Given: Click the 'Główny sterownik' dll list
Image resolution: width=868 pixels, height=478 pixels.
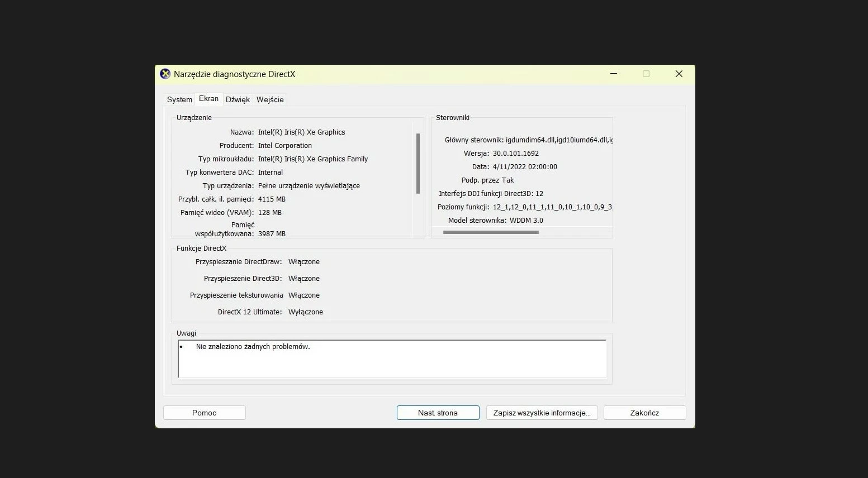Looking at the screenshot, I should [559, 140].
